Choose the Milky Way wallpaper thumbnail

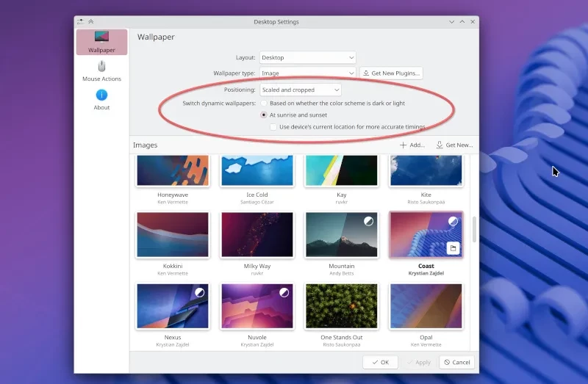click(257, 235)
